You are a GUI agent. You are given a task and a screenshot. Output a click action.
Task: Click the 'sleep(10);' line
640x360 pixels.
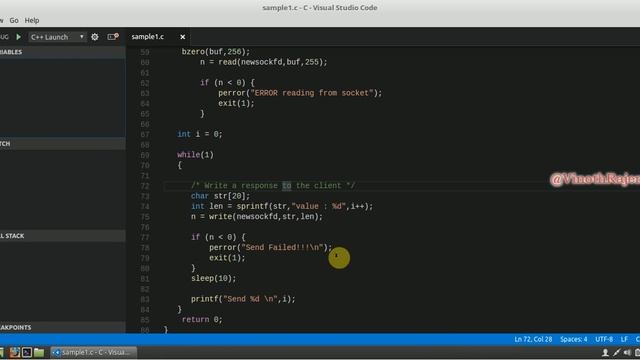pyautogui.click(x=213, y=278)
